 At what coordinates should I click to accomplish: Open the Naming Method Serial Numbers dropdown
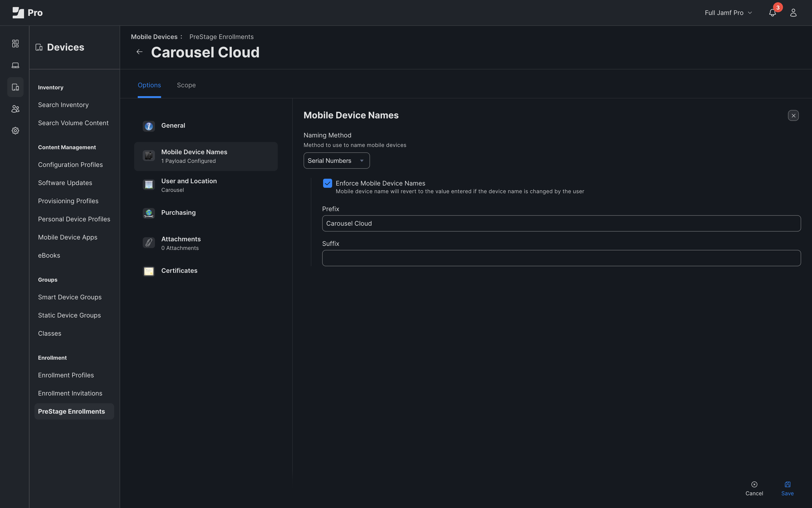[x=336, y=161]
